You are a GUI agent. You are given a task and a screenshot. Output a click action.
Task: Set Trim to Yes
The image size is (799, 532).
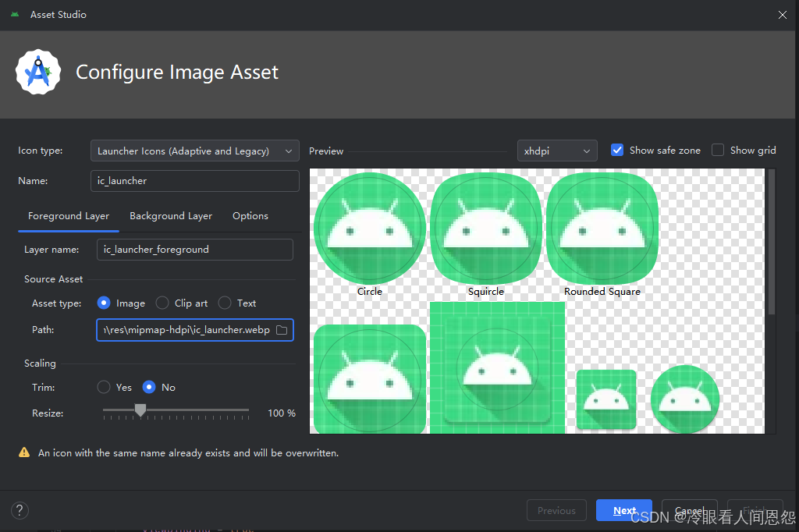(x=104, y=387)
